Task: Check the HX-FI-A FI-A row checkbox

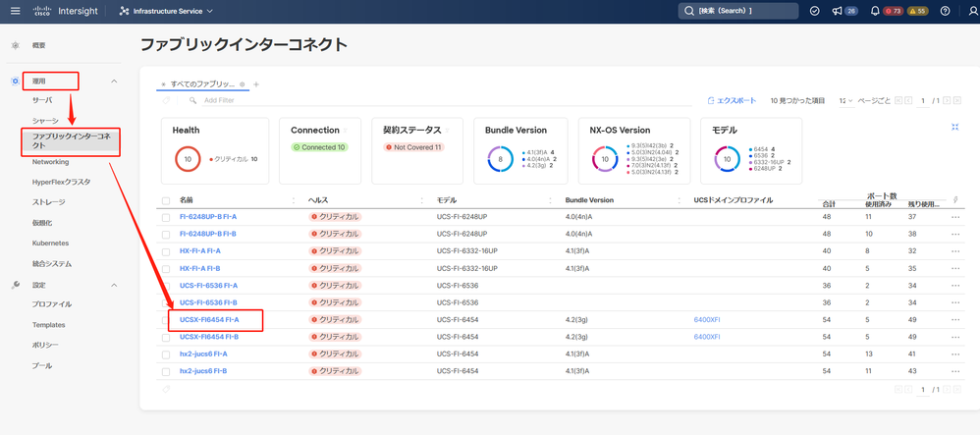Action: (166, 251)
